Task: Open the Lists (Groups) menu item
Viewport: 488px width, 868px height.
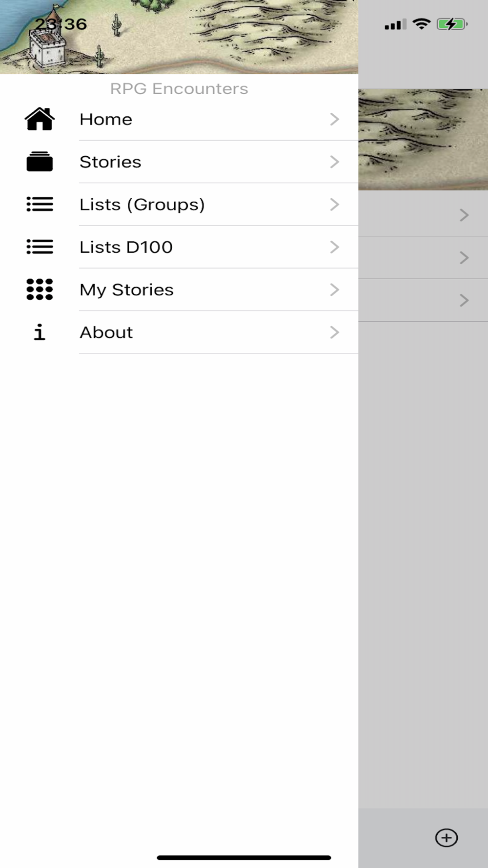Action: [x=142, y=205]
